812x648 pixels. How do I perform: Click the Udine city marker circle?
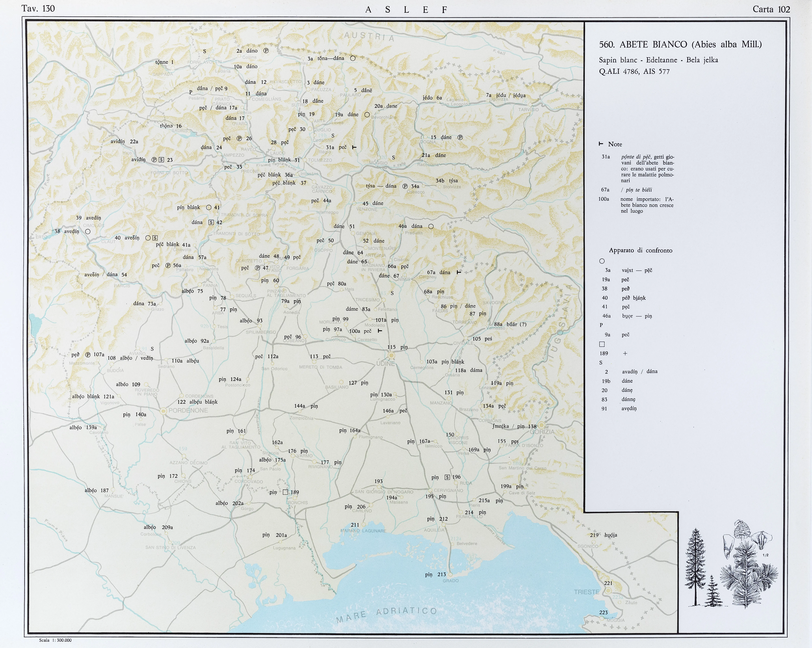[x=391, y=355]
